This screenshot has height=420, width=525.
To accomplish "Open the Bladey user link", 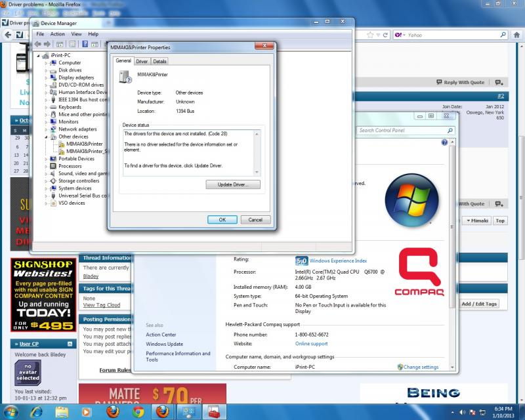I will [91, 276].
